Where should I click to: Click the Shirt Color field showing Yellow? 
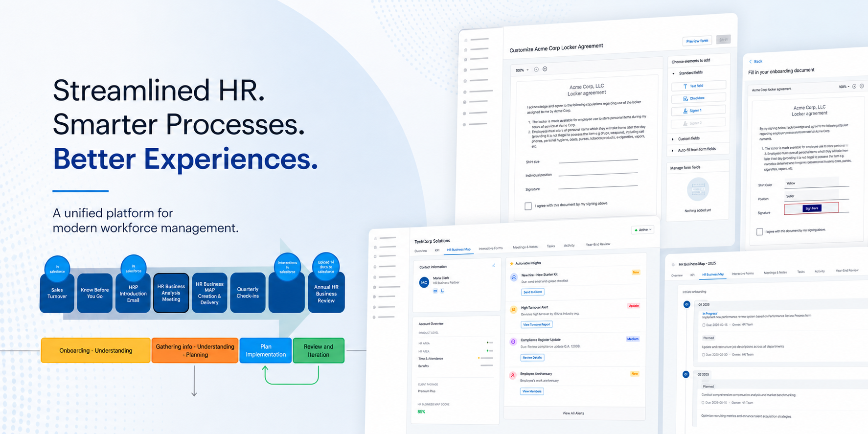click(812, 183)
